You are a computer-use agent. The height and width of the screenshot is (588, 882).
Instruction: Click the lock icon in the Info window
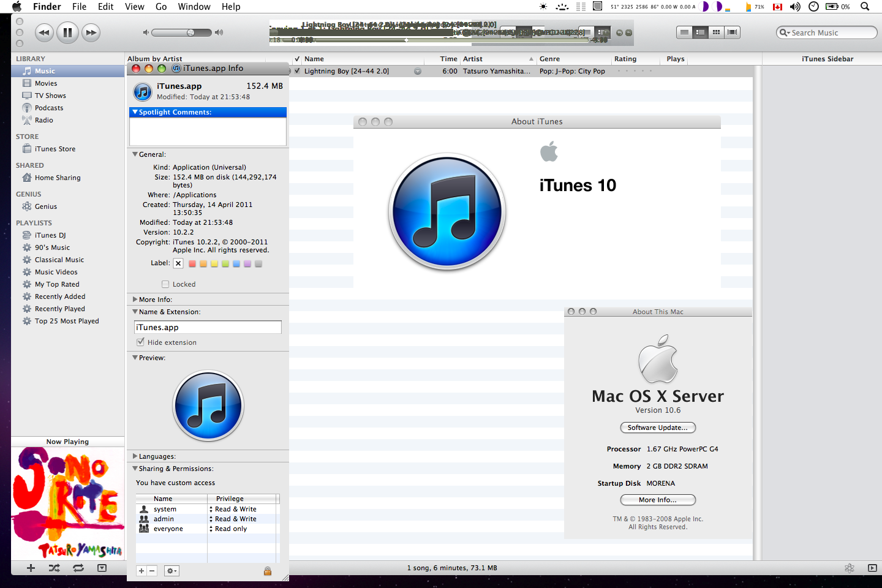coord(268,571)
